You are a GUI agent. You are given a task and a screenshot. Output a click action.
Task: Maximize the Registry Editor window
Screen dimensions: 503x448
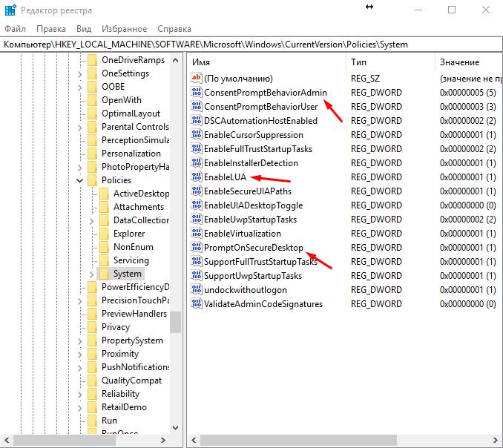tap(452, 10)
